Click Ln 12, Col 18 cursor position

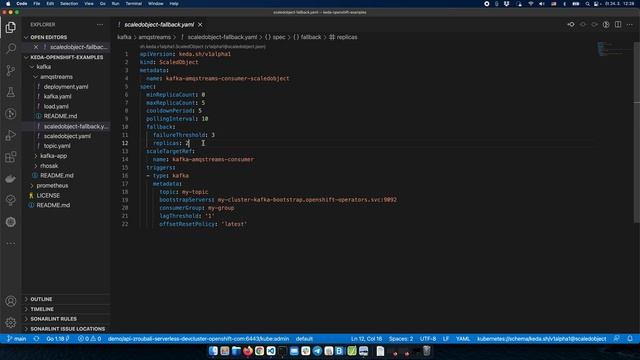pyautogui.click(x=367, y=339)
